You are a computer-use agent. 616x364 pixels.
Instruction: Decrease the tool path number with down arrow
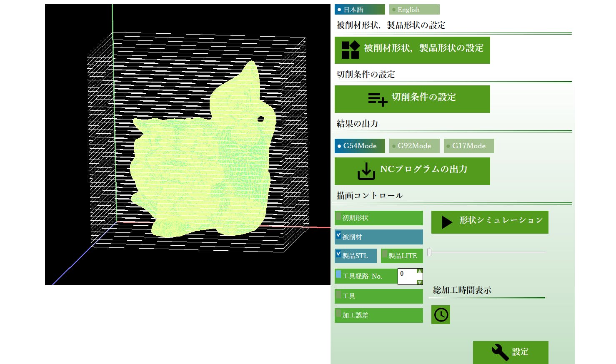coord(420,282)
